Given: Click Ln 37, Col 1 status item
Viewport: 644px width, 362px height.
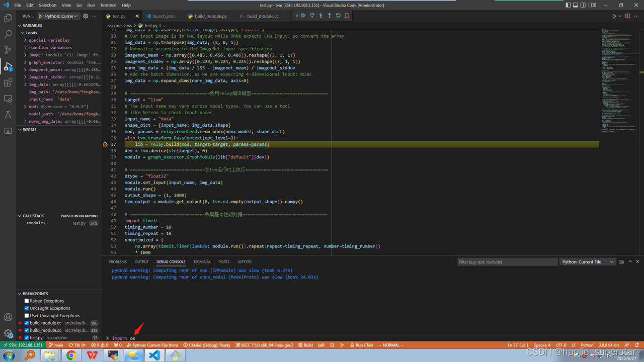Looking at the screenshot, I should pyautogui.click(x=518, y=345).
